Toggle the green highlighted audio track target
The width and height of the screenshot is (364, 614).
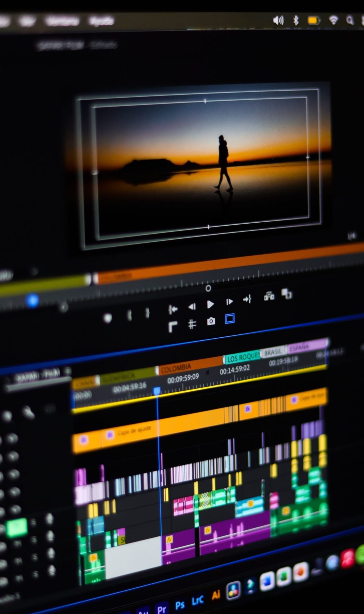click(x=17, y=527)
